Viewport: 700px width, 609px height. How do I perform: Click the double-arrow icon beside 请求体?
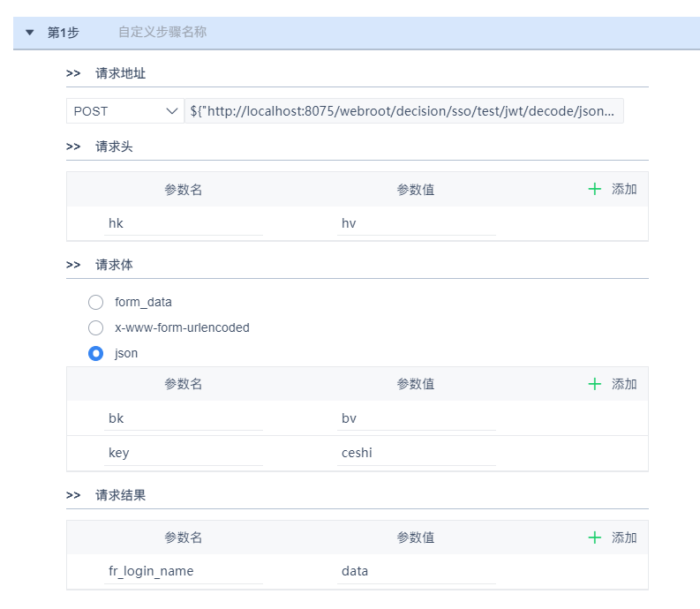click(x=73, y=265)
